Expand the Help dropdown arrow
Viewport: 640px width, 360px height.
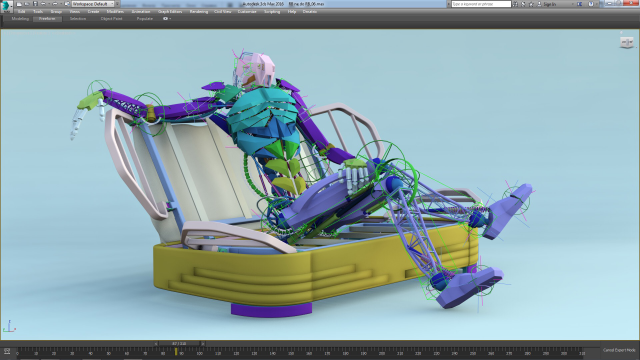click(x=596, y=4)
